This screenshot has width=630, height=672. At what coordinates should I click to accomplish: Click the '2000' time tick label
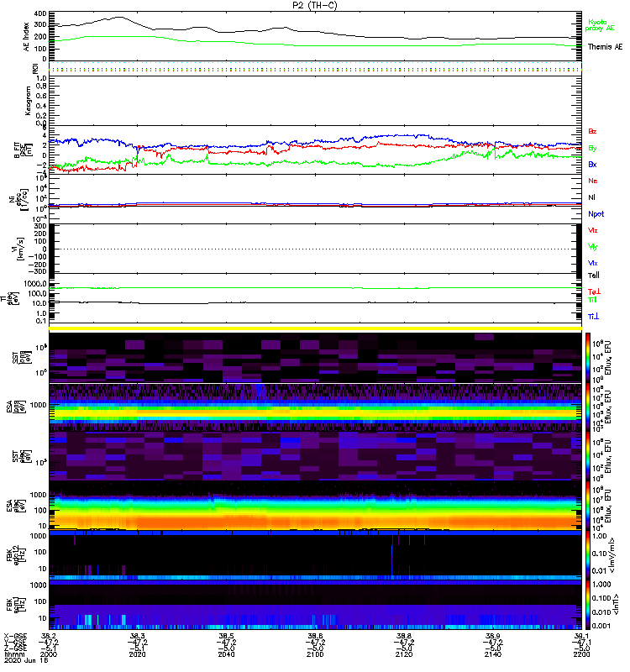[49, 654]
